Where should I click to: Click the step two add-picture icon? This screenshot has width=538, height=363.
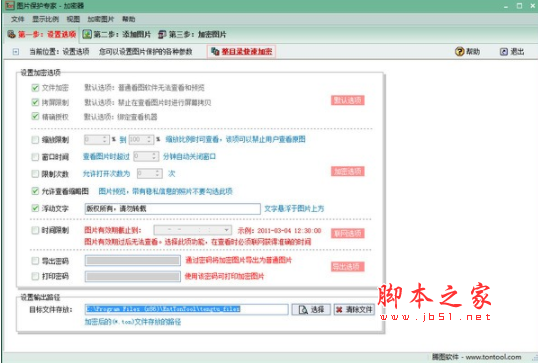(x=87, y=34)
